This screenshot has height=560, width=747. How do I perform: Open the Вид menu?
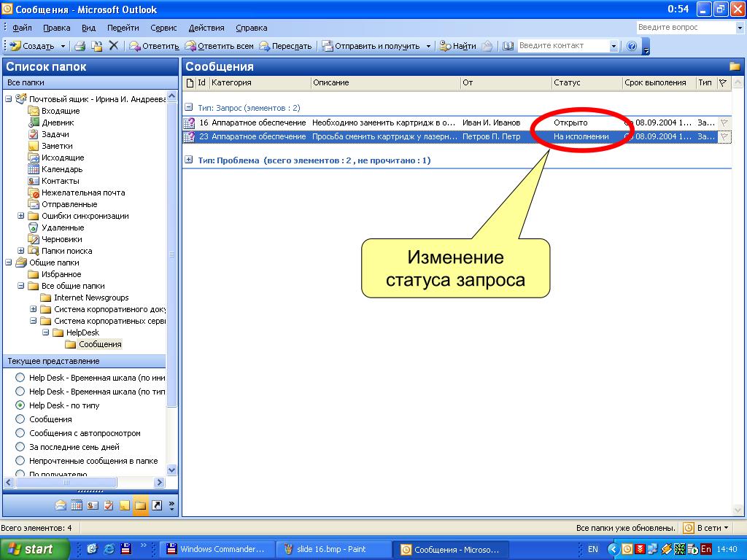pos(88,28)
